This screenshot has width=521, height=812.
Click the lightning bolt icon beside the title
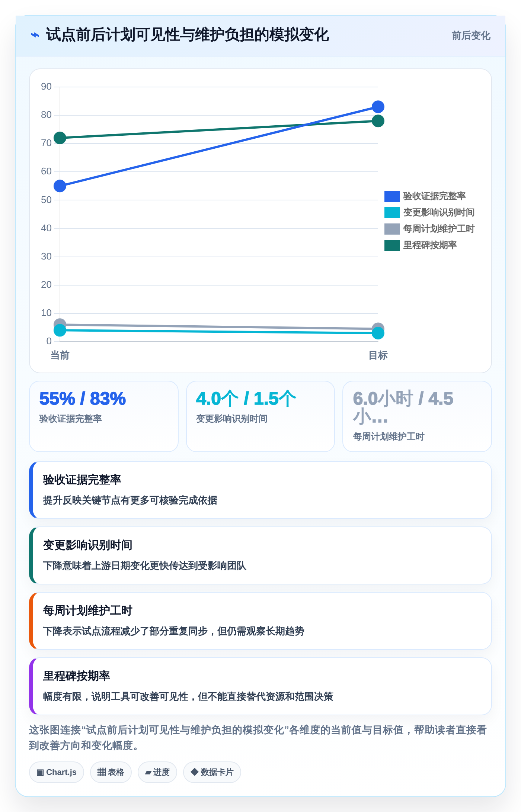click(x=35, y=35)
